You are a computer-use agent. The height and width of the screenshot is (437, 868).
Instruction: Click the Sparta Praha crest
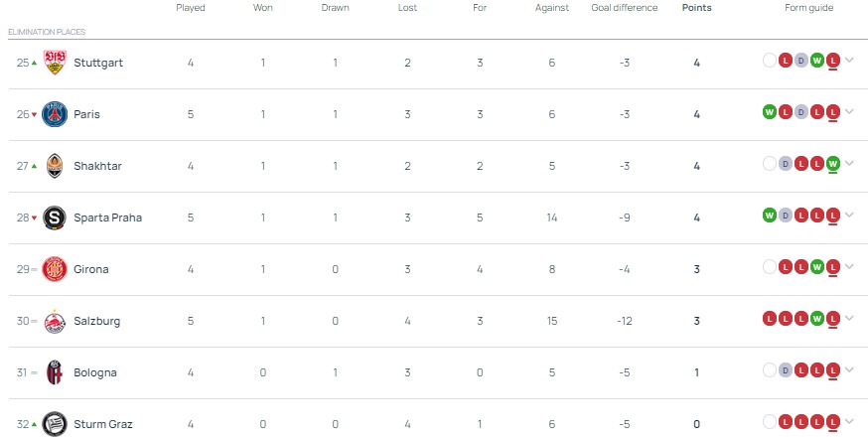pyautogui.click(x=55, y=218)
